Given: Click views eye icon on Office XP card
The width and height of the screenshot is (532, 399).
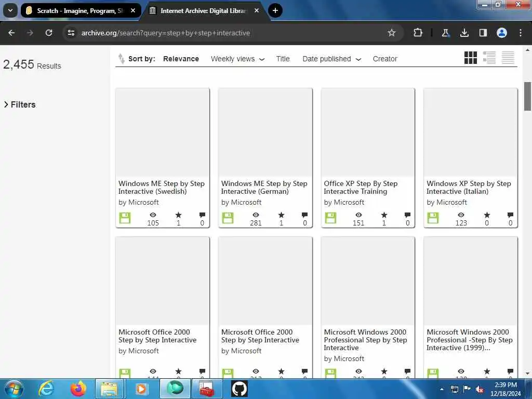Looking at the screenshot, I should 358,215.
